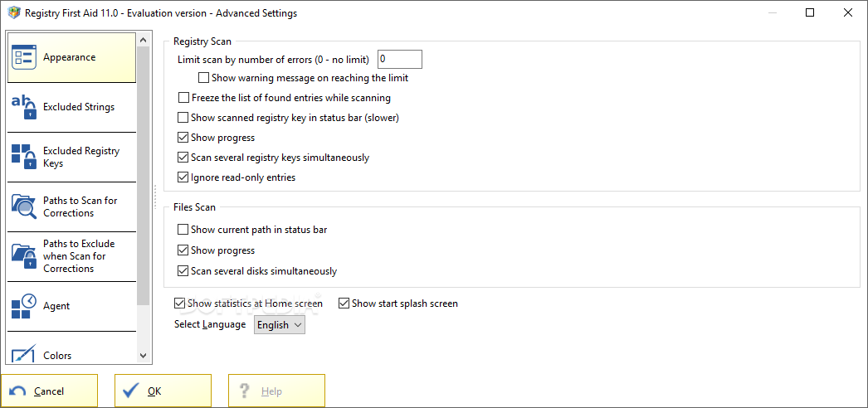Enable Show scanned registry key in status bar
The image size is (868, 408).
pos(183,118)
